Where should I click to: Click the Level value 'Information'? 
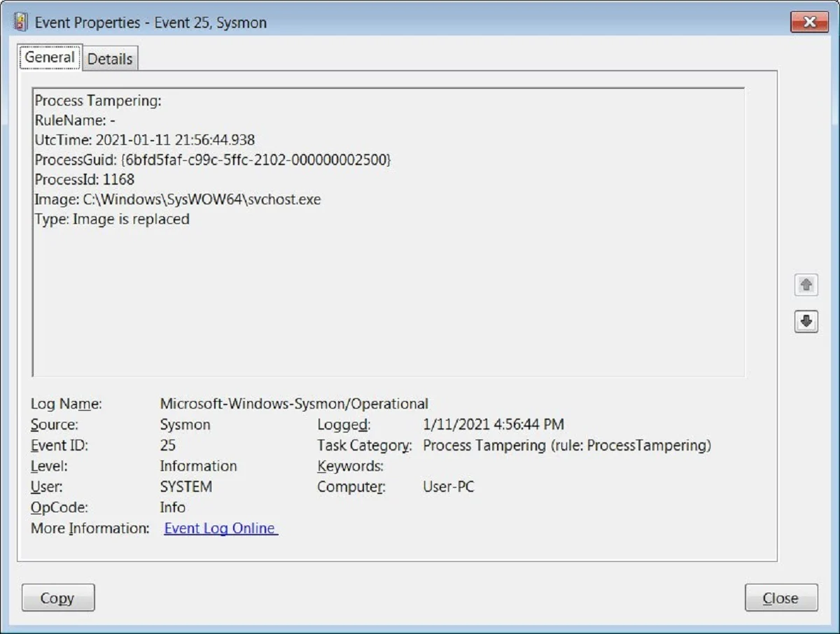198,466
